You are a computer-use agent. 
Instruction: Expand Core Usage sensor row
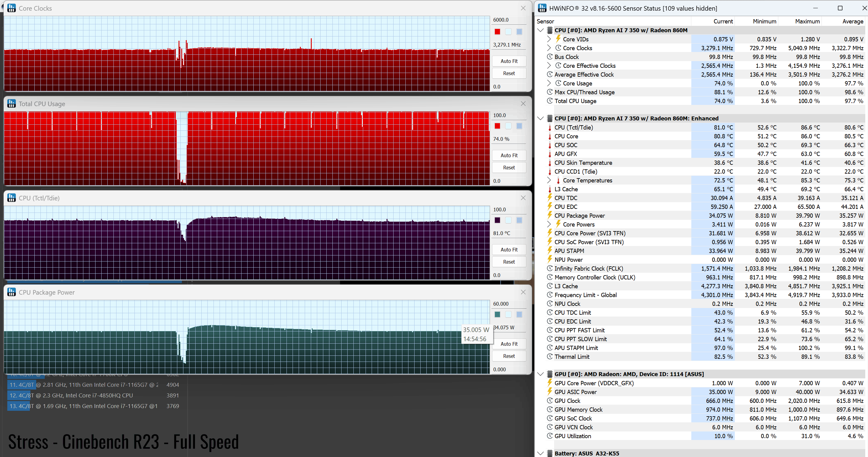tap(549, 83)
